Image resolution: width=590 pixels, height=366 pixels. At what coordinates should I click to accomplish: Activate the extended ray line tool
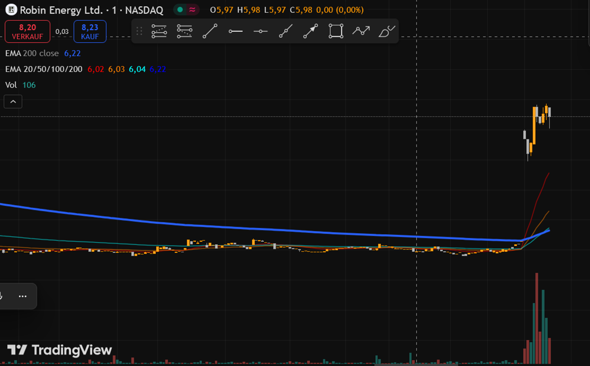pyautogui.click(x=286, y=31)
